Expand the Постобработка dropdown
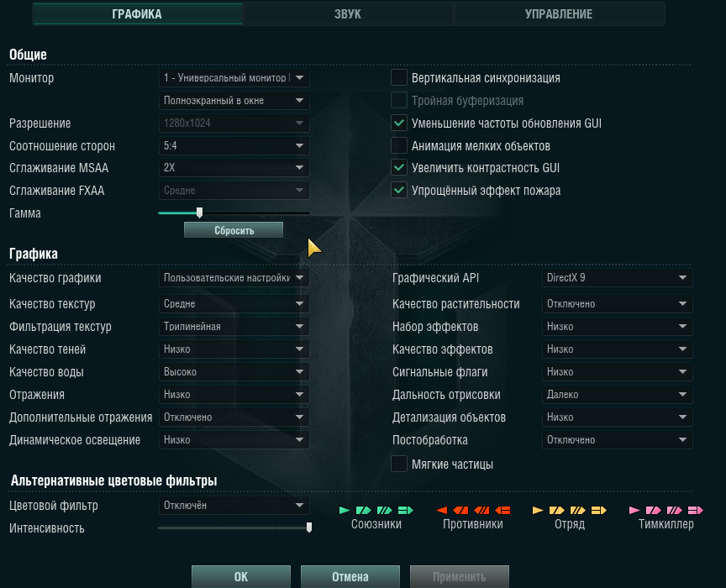This screenshot has width=726, height=588. [618, 440]
